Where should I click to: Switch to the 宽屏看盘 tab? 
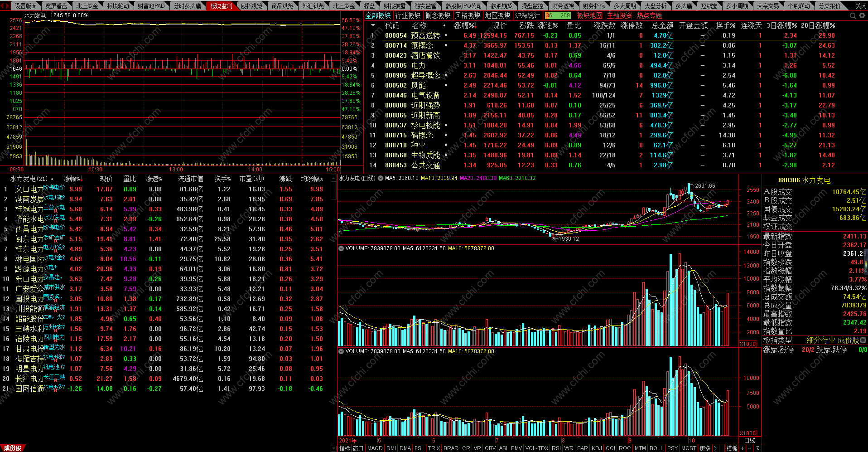click(57, 6)
